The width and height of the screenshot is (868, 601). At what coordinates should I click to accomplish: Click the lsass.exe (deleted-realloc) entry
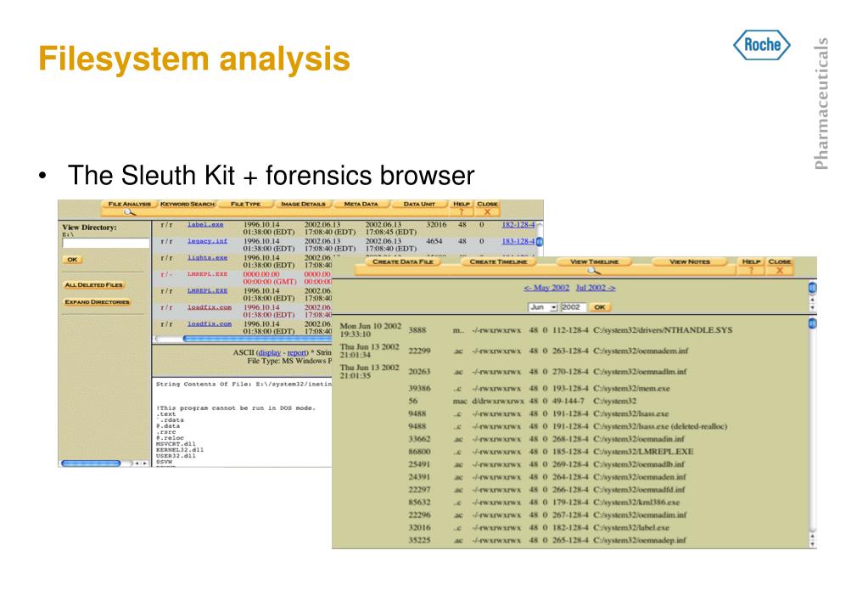(660, 426)
